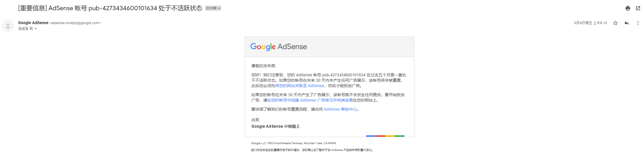This screenshot has height=160, width=644.
Task: Click the Google AdSense logo
Action: click(x=279, y=47)
